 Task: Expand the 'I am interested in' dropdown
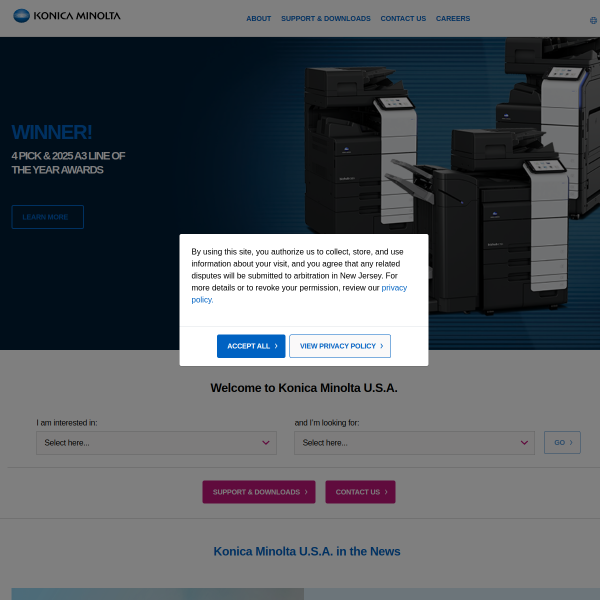(156, 443)
